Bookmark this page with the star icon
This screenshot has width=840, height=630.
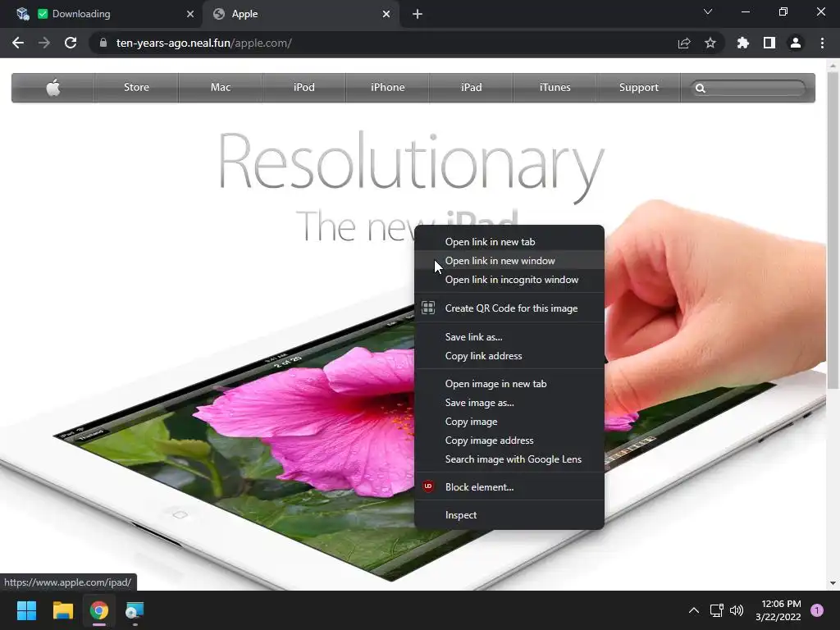point(710,43)
